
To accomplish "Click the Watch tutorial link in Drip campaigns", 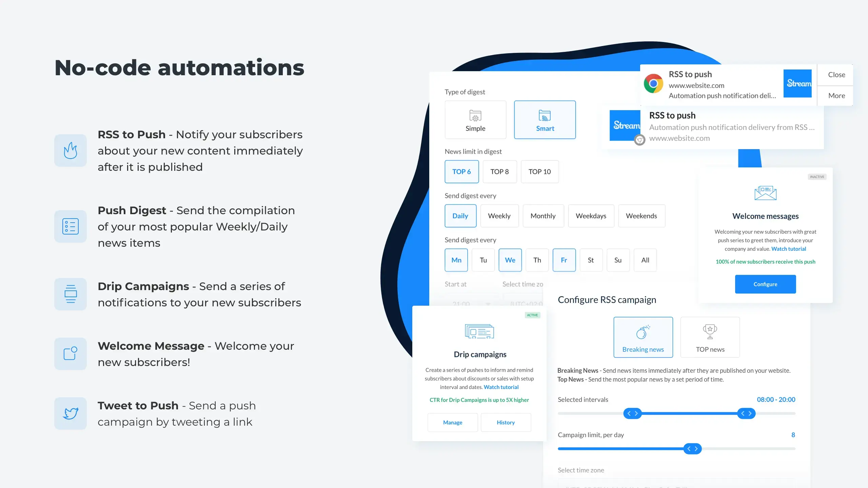I will click(x=501, y=387).
